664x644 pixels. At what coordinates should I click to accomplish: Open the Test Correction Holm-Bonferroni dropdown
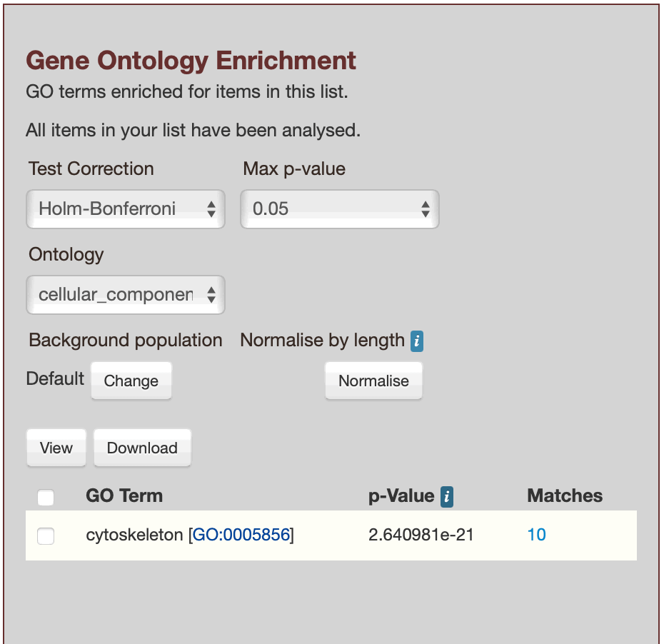[126, 209]
